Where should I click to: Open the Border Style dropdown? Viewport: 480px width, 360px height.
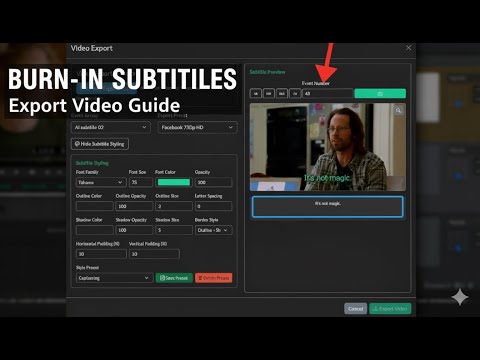click(x=213, y=230)
